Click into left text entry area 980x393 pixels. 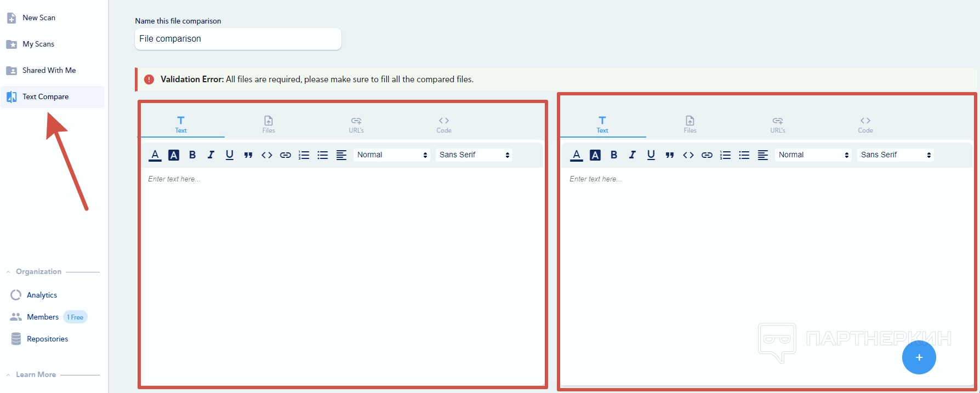pyautogui.click(x=343, y=277)
